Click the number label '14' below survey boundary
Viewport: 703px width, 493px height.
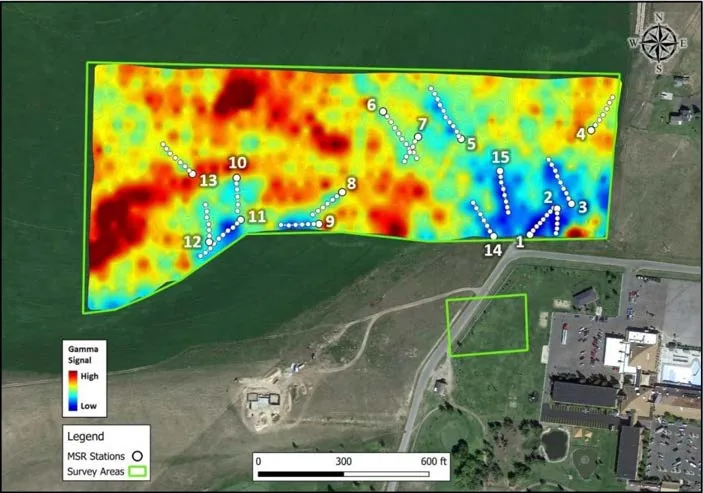[493, 250]
